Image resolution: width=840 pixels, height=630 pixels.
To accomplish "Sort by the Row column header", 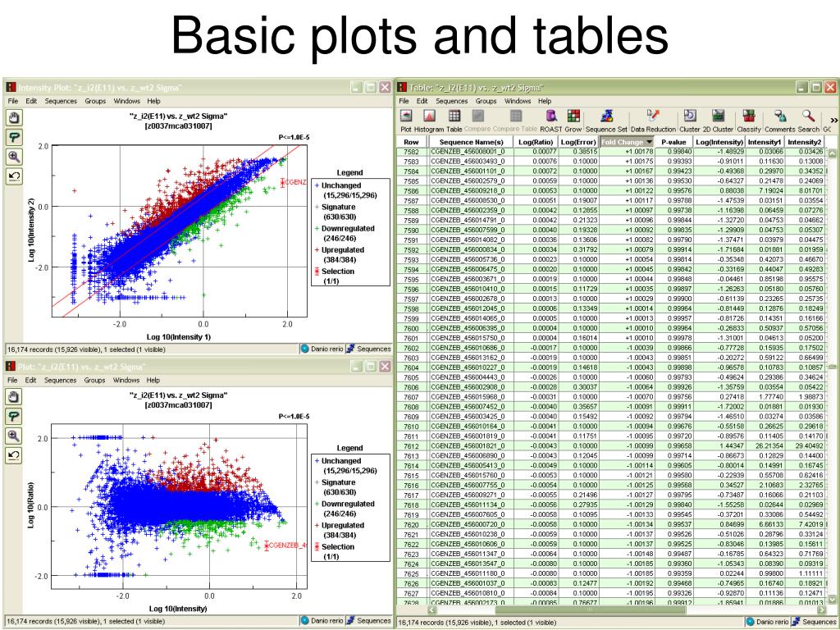I will point(412,142).
